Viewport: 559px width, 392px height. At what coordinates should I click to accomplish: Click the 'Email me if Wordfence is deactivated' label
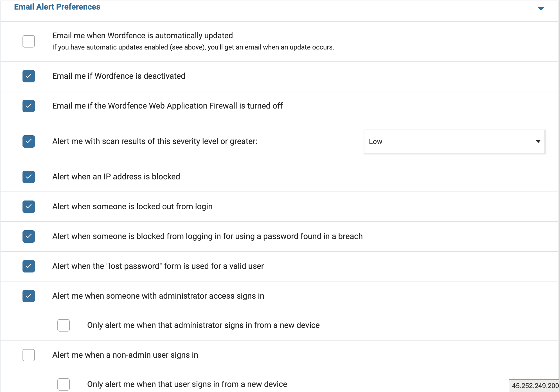pyautogui.click(x=119, y=76)
